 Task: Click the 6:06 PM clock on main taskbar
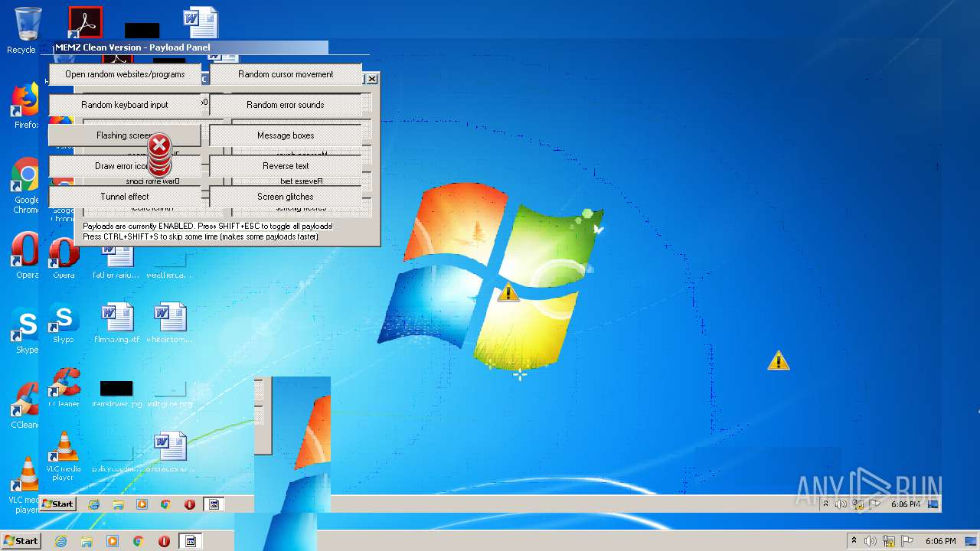(940, 541)
